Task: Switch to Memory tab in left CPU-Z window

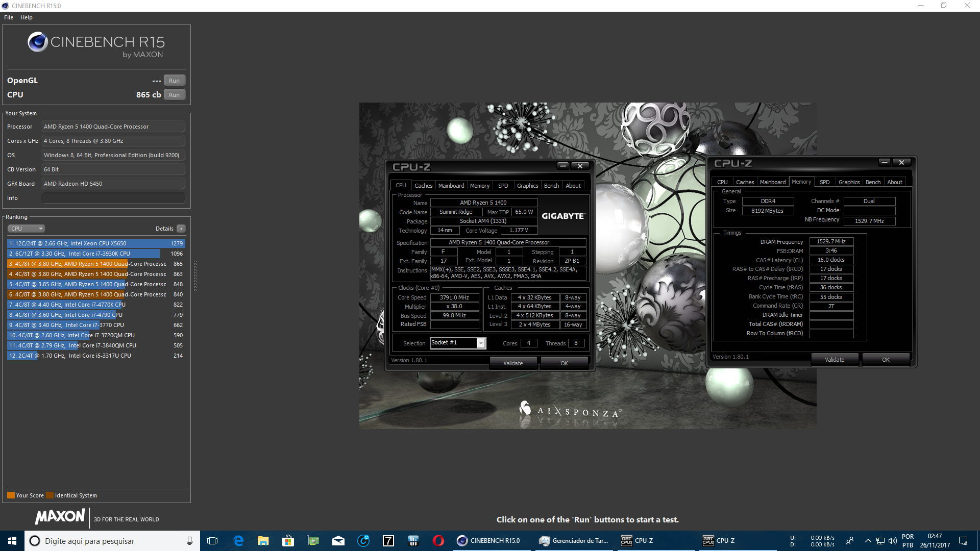Action: [x=480, y=186]
